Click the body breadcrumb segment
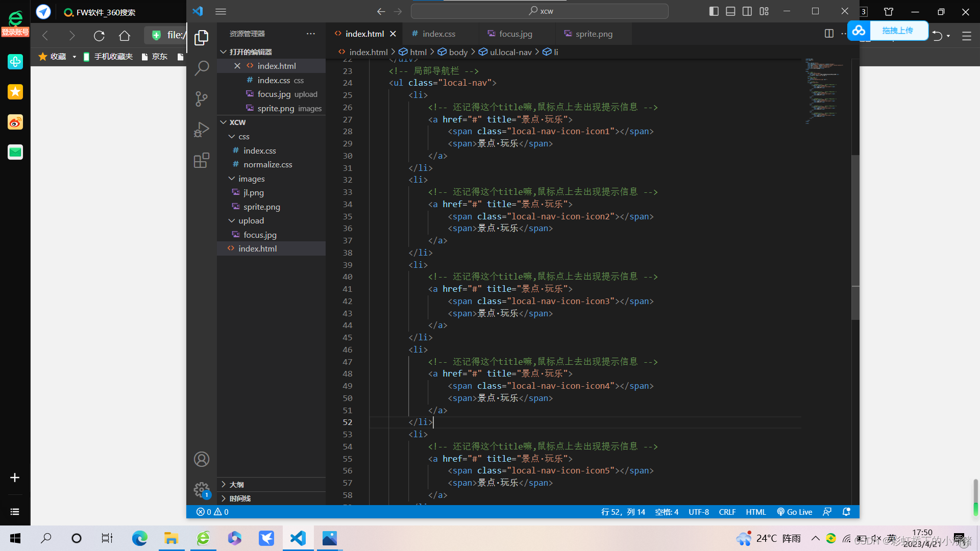Screen dimensions: 980x551 pyautogui.click(x=453, y=52)
